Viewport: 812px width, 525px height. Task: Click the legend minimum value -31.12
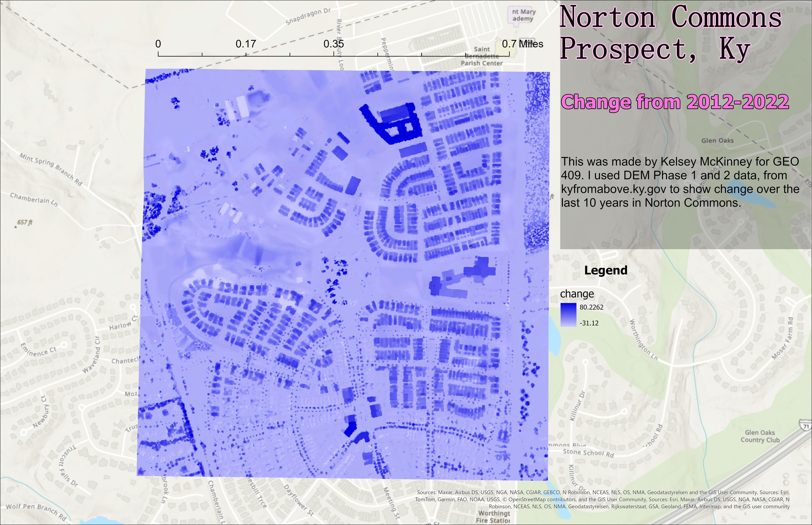pos(589,323)
